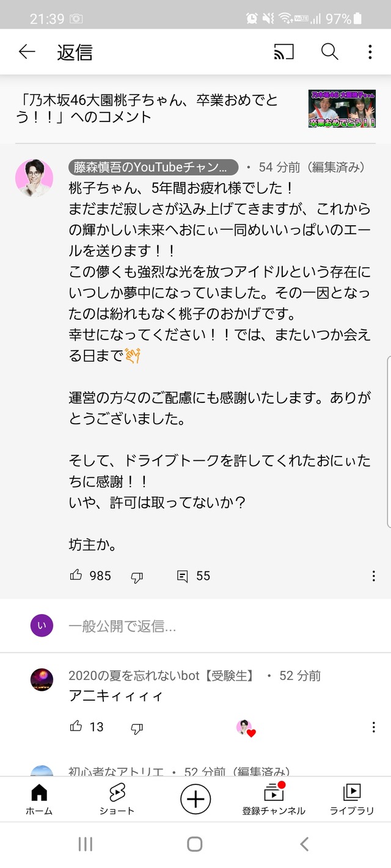391x868 pixels.
Task: Open 藤森慎吾のYouTubeチャンネル name badge
Action: [x=153, y=167]
